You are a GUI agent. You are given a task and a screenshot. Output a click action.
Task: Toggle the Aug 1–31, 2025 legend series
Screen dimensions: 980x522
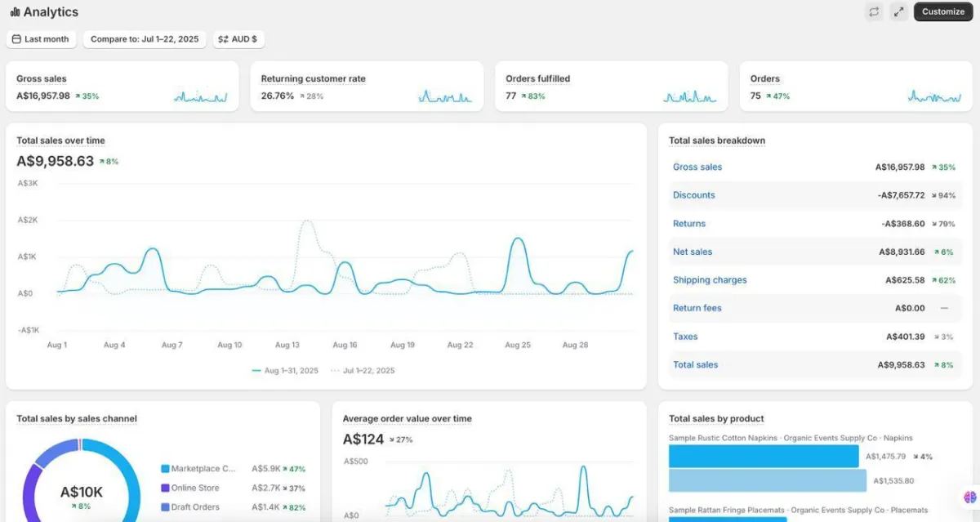[x=285, y=370]
